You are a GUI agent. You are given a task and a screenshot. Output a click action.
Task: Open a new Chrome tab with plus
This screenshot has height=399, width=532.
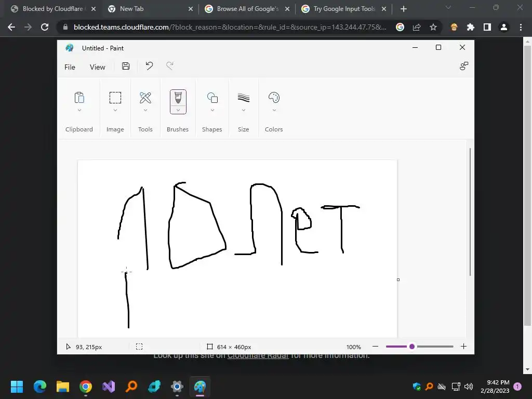[403, 9]
